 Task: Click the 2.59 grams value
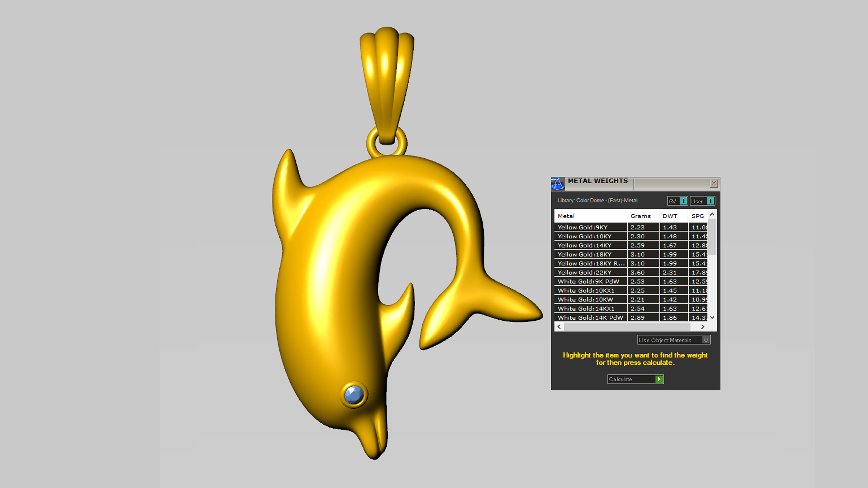[x=638, y=245]
